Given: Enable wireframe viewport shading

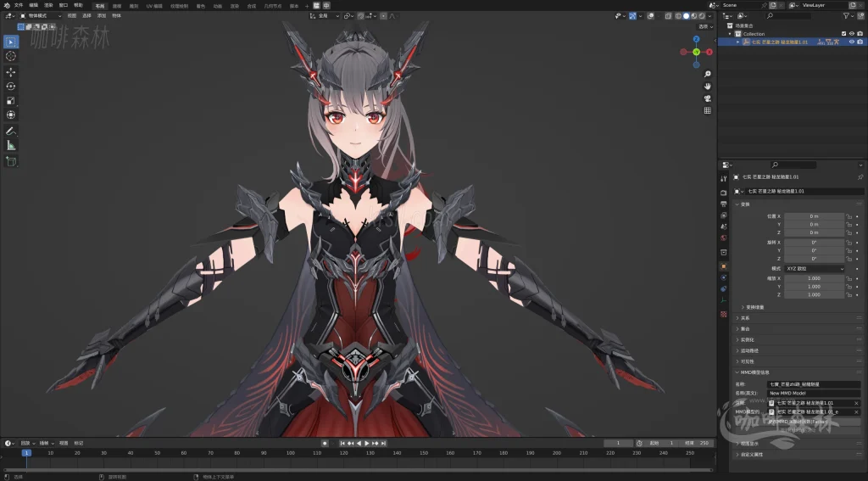Looking at the screenshot, I should coord(678,16).
